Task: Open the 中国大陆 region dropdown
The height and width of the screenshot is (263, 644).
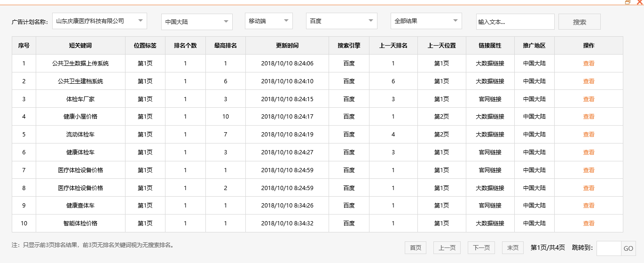Action: [197, 22]
